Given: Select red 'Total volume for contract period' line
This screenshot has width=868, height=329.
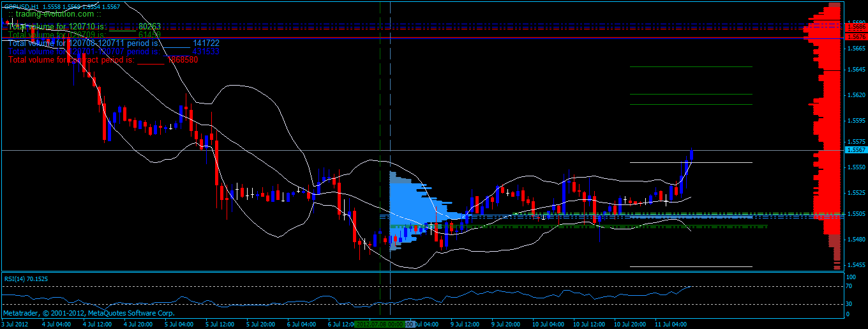Looking at the screenshot, I should [x=103, y=59].
